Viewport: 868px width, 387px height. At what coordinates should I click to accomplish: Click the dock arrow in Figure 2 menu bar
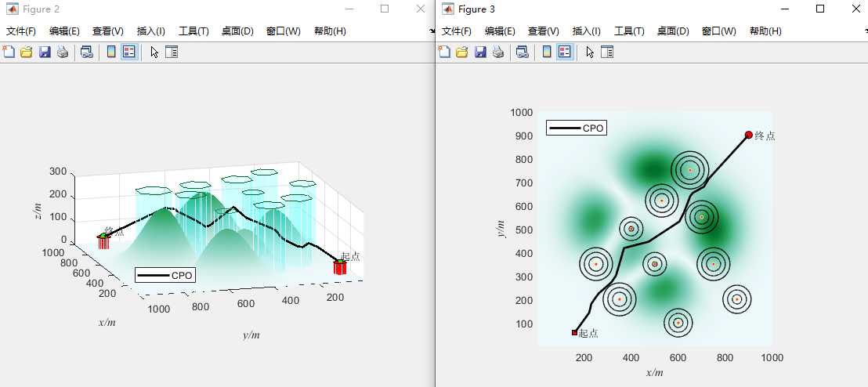click(x=432, y=31)
